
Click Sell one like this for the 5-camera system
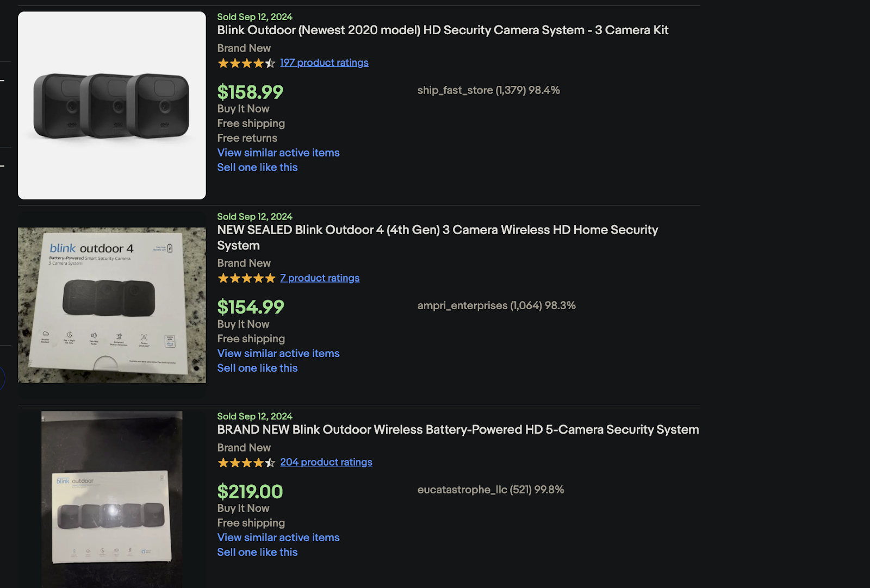click(257, 552)
